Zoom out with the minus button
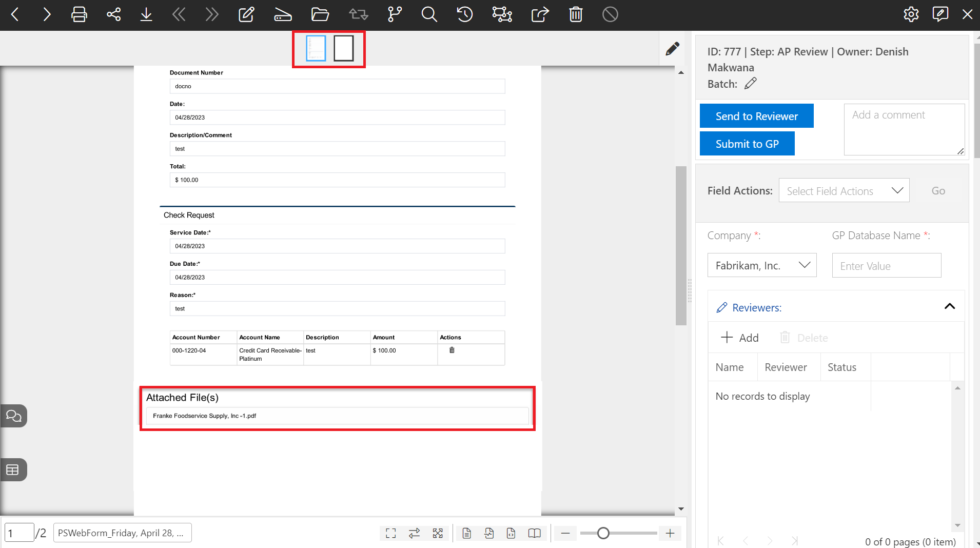Screen dimensions: 980x548 pos(565,533)
